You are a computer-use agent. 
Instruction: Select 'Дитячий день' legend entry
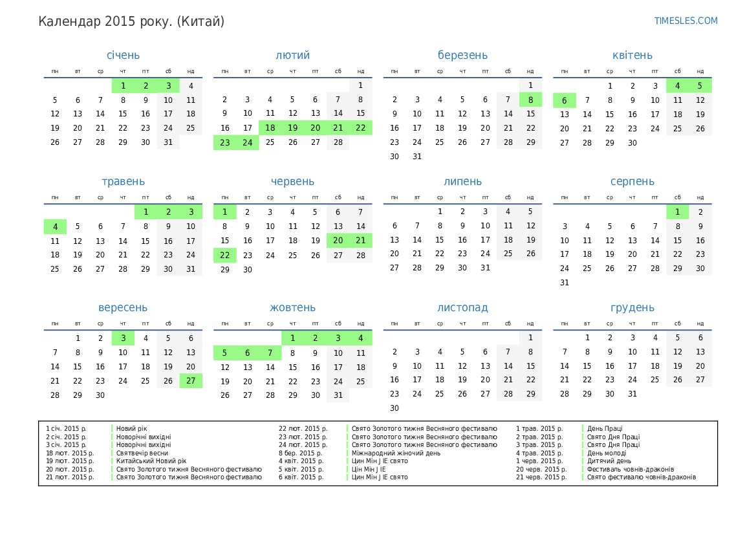pos(609,461)
